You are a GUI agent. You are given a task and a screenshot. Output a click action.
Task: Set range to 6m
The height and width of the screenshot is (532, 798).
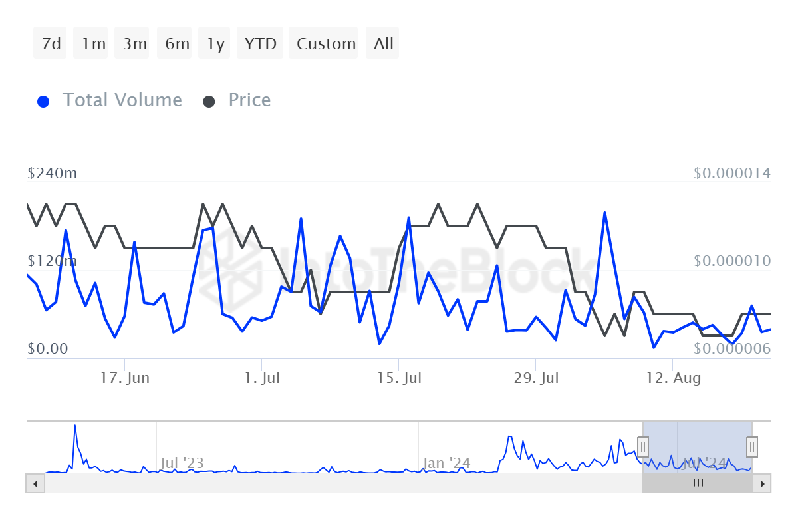pos(177,44)
